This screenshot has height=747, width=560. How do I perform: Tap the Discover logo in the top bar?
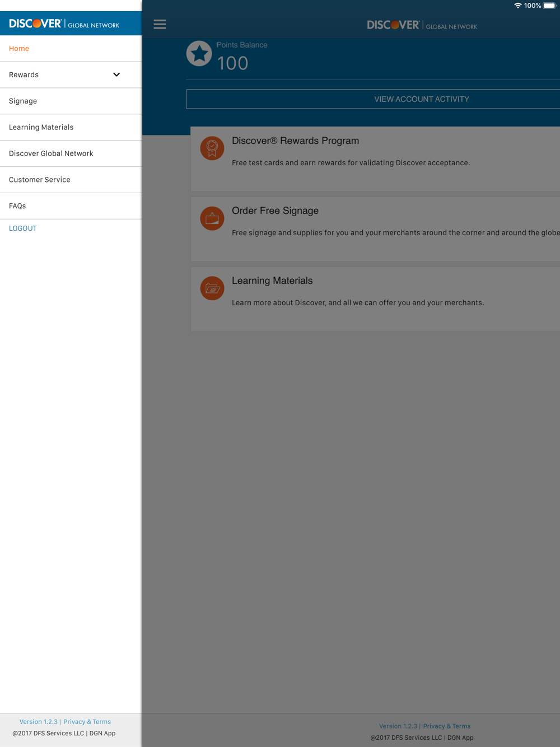(x=422, y=25)
